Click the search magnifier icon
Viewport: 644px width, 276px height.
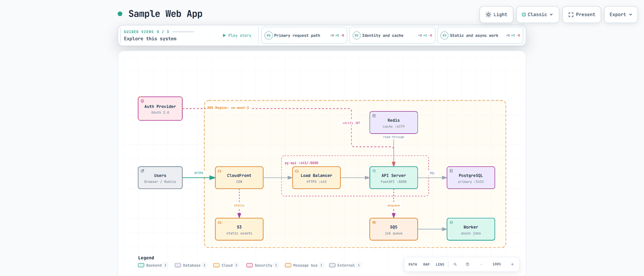(x=455, y=264)
